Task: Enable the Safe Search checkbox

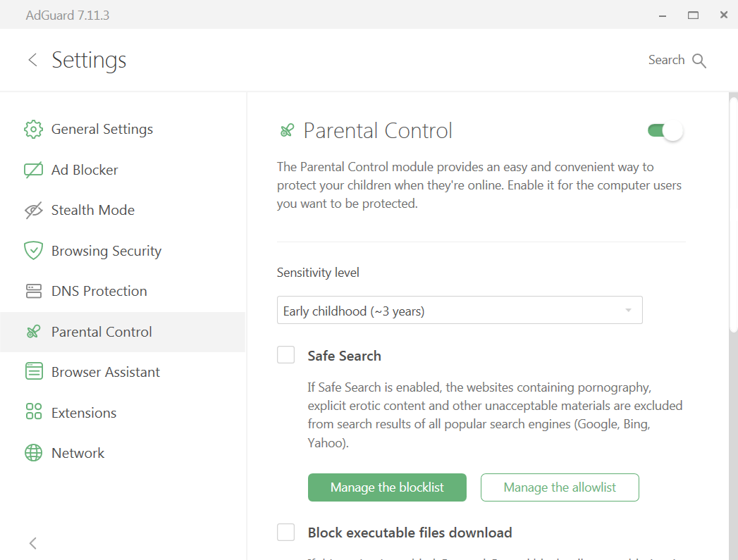Action: [285, 354]
